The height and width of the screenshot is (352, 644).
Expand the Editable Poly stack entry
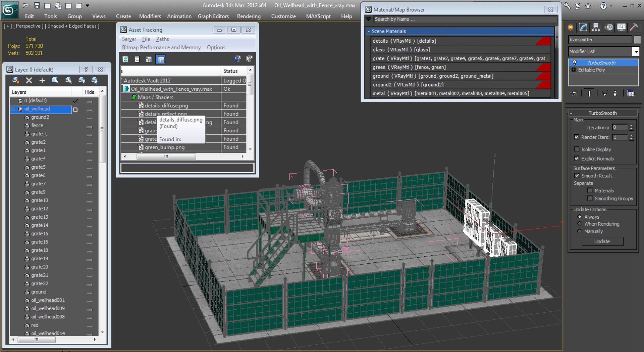click(x=574, y=70)
